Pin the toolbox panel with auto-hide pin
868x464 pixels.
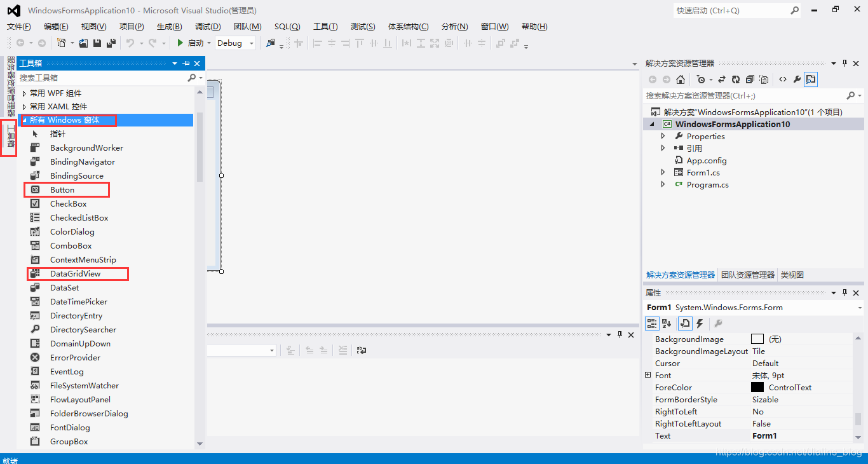coord(186,64)
